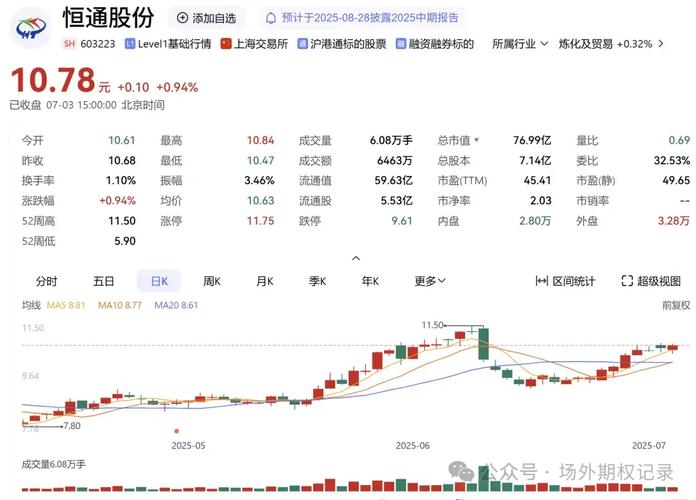Click the 最低 value 10.47
Image resolution: width=696 pixels, height=500 pixels.
coord(261,160)
